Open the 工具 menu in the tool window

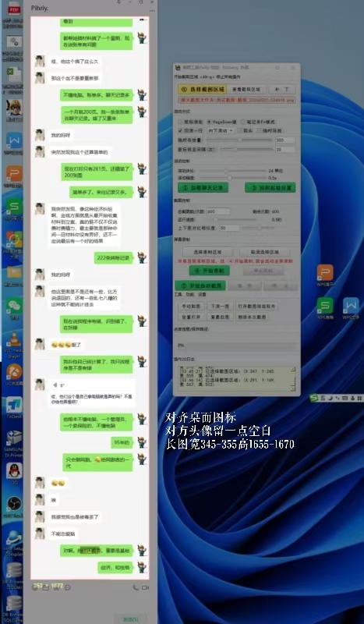(x=178, y=295)
